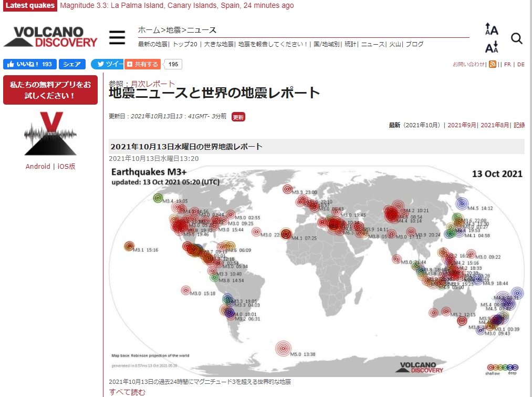Click the すべて読む read more link
Screen dimensions: 532x397
pos(127,392)
